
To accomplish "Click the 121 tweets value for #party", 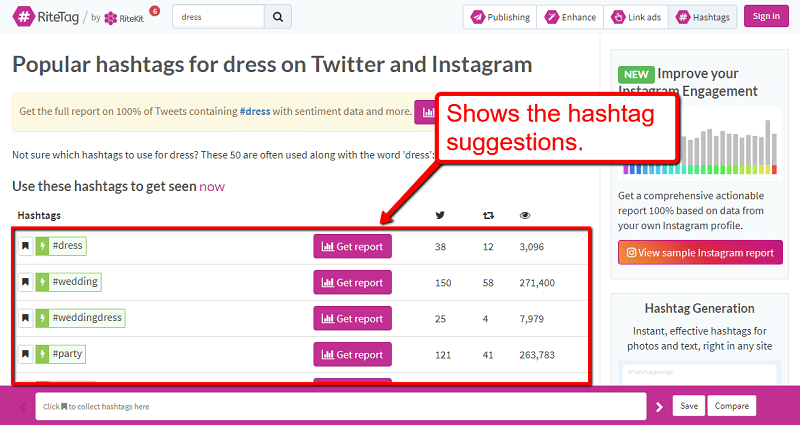I will tap(443, 355).
